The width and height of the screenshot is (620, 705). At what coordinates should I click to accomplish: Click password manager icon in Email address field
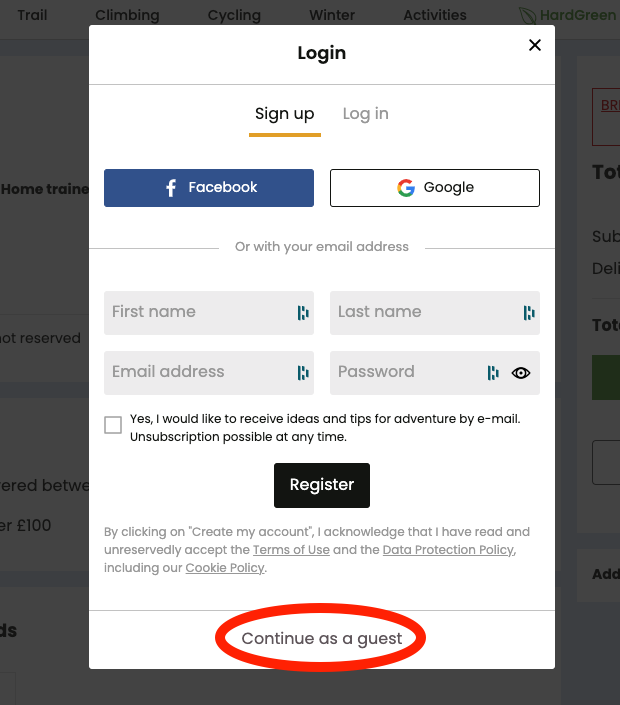(x=303, y=373)
